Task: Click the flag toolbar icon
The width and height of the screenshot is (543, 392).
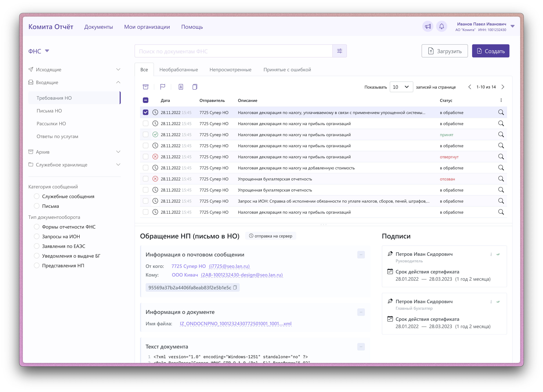Action: [x=163, y=87]
